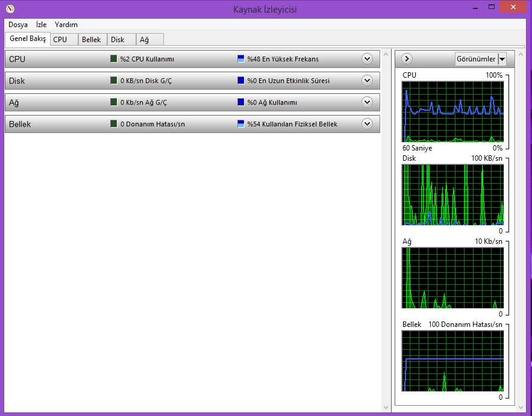Image resolution: width=532 pixels, height=416 pixels.
Task: Switch to the Ağ tab
Action: pos(149,39)
